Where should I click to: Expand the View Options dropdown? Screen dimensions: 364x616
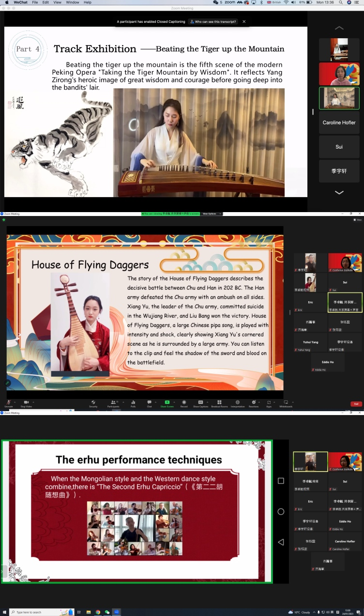click(x=212, y=214)
